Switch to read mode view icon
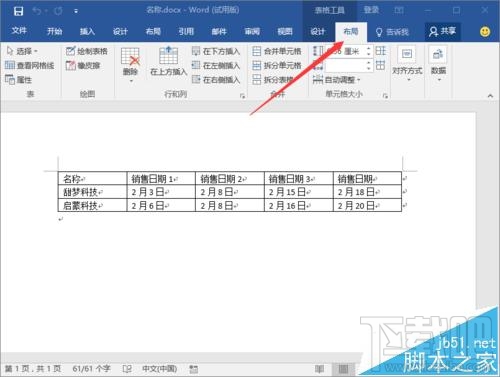This screenshot has height=377, width=500. [319, 369]
